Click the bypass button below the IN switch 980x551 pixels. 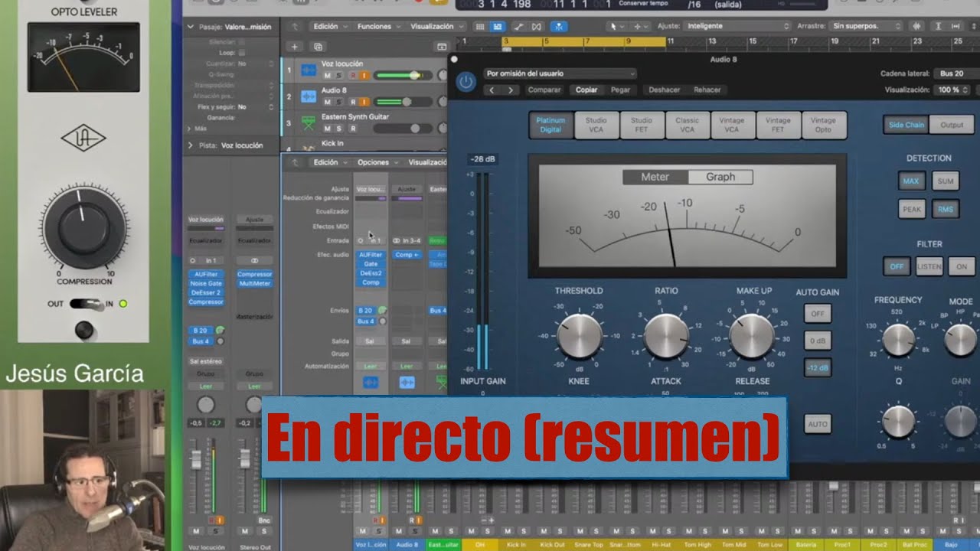pyautogui.click(x=84, y=330)
